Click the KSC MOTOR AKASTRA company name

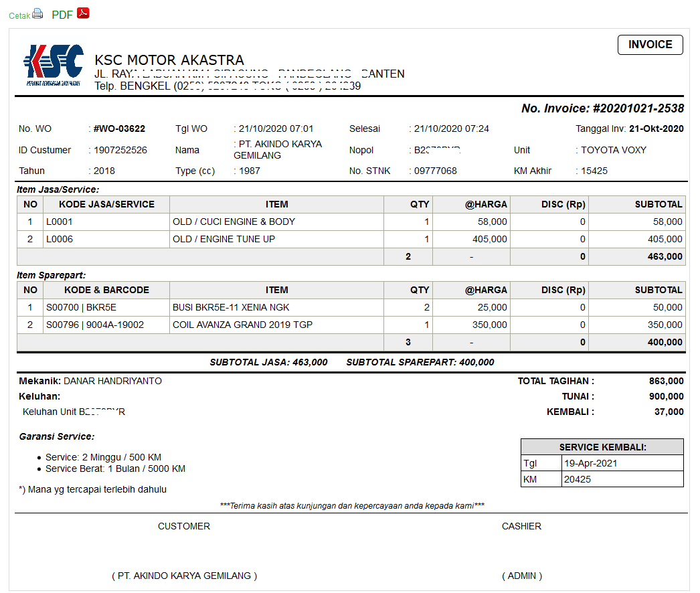pyautogui.click(x=169, y=60)
